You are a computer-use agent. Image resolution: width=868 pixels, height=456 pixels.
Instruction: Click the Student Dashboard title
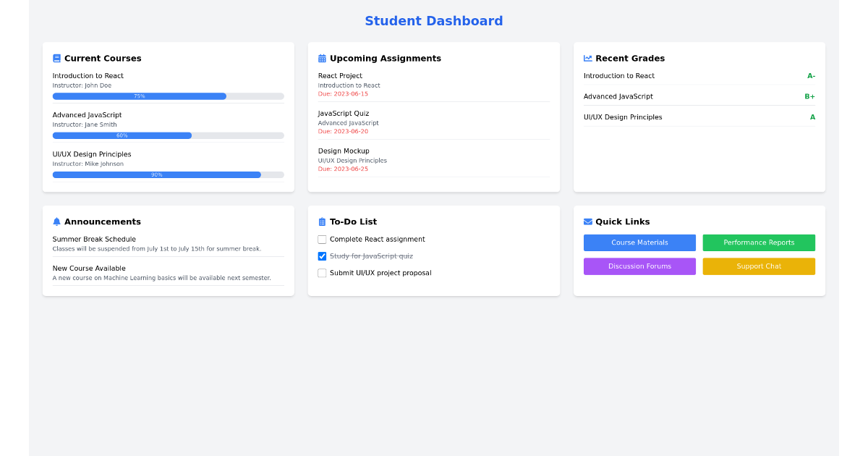click(433, 21)
